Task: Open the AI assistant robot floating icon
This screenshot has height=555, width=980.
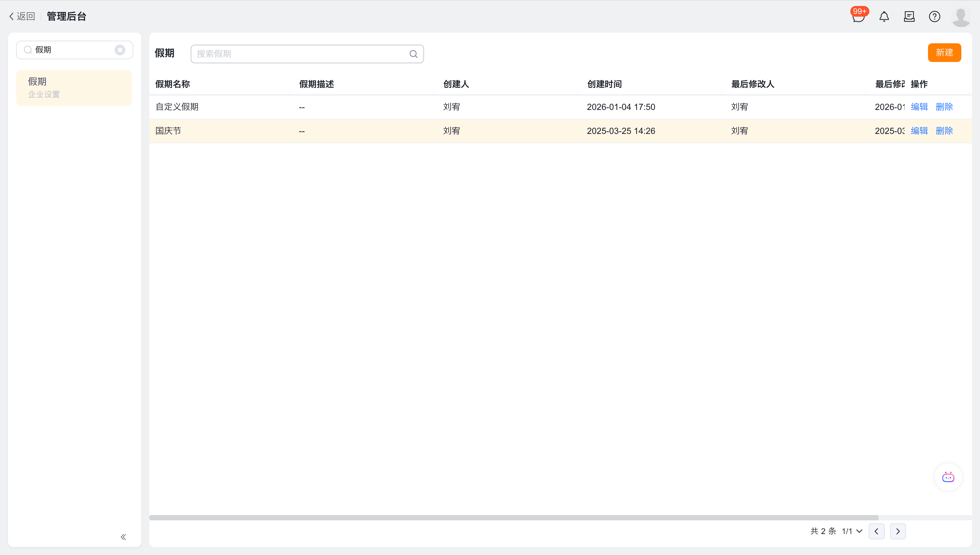Action: [x=948, y=477]
